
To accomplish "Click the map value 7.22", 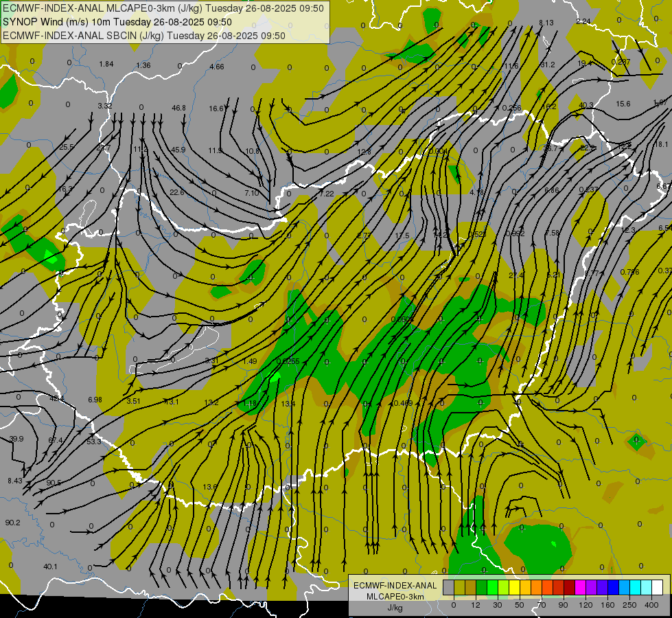I will pyautogui.click(x=327, y=194).
